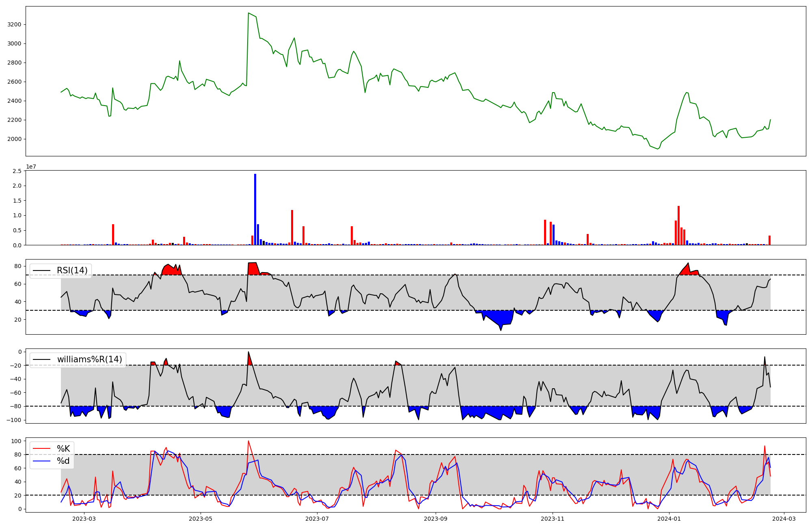Click the tallest blue volume bar
The image size is (812, 528).
point(255,209)
